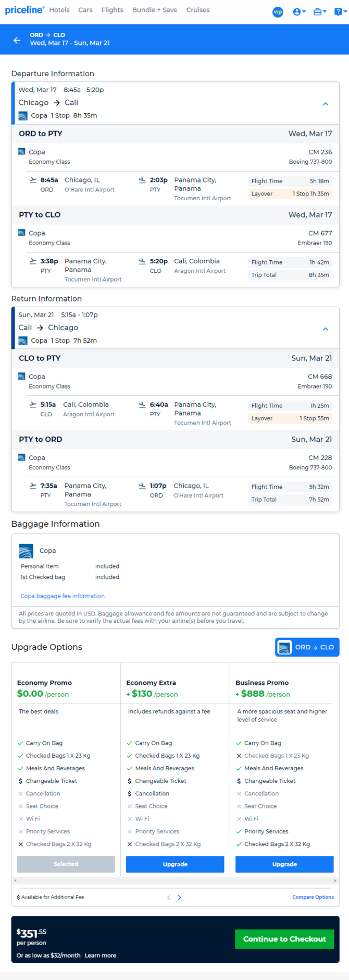Open Copa baggage fee information link
Image resolution: width=349 pixels, height=980 pixels.
click(x=63, y=596)
